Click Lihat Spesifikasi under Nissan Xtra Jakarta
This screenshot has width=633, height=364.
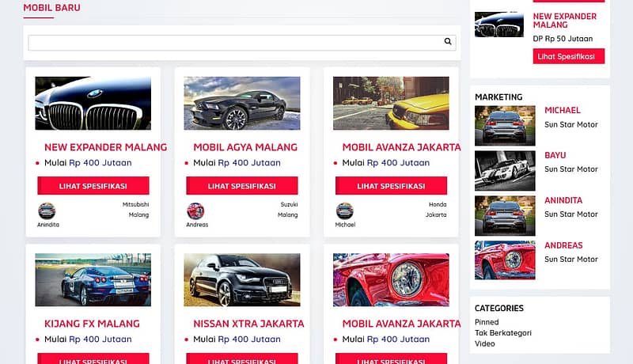click(x=242, y=358)
